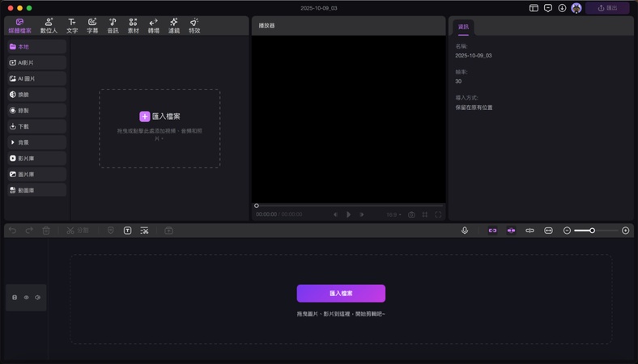Click the 匯出 export button
Viewport: 638px width, 364px height.
pyautogui.click(x=607, y=8)
